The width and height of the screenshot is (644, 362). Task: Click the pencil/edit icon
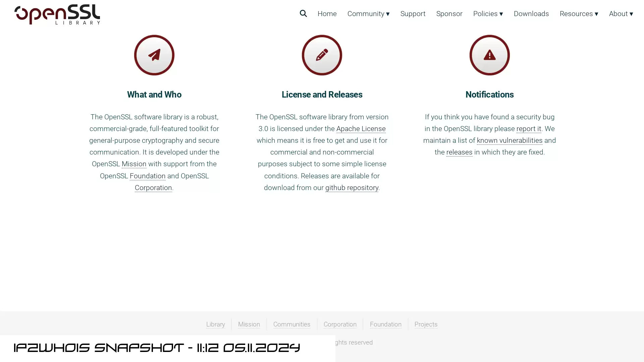(322, 55)
